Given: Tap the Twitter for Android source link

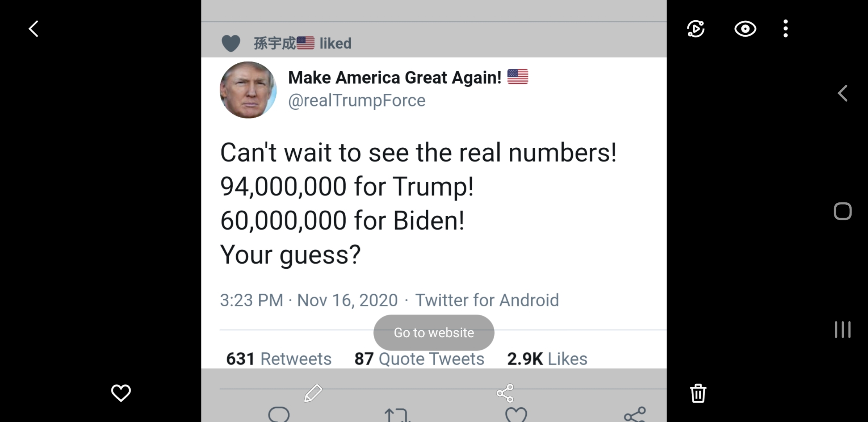Looking at the screenshot, I should click(x=487, y=300).
